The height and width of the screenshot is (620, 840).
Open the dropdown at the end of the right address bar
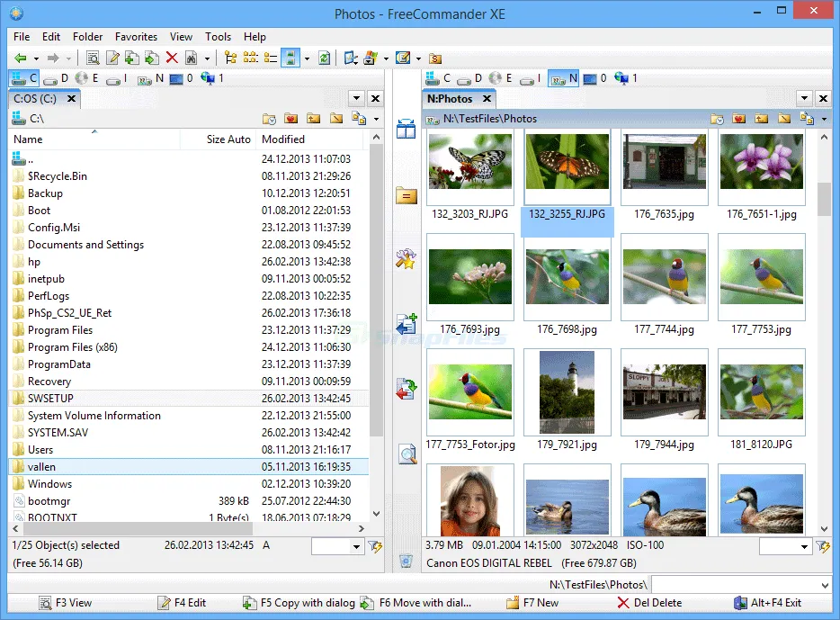pos(824,119)
